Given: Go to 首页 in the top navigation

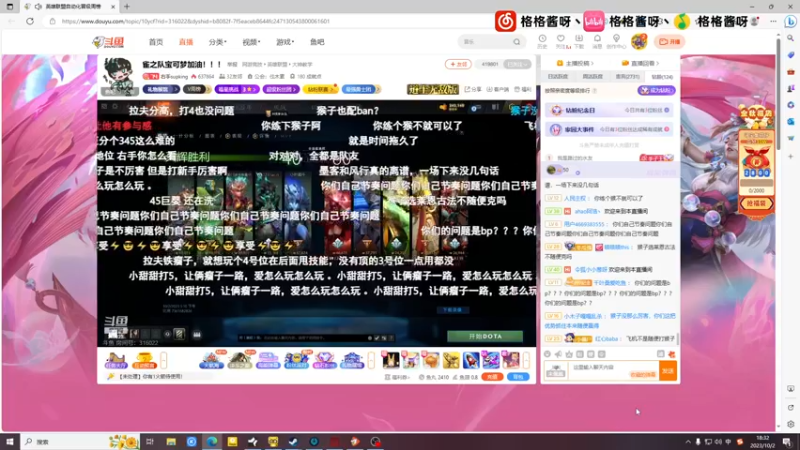Looking at the screenshot, I should 156,42.
